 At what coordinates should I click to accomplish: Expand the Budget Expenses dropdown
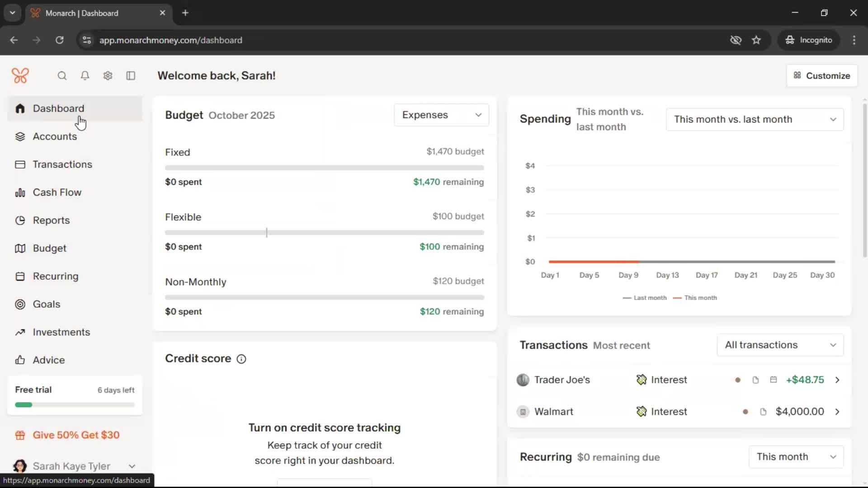pos(441,115)
